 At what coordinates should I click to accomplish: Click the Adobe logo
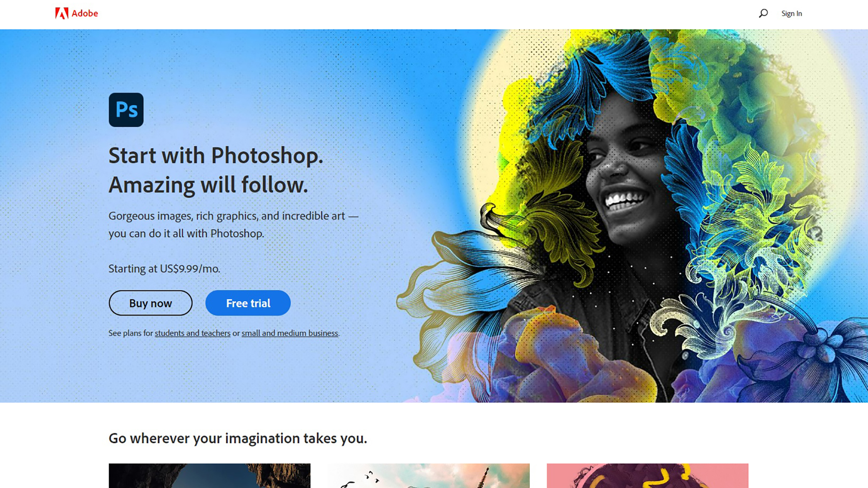[x=76, y=14]
